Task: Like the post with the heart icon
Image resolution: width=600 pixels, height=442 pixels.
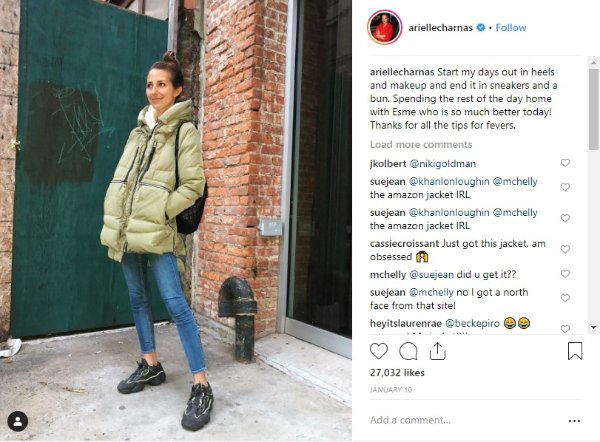Action: click(379, 351)
